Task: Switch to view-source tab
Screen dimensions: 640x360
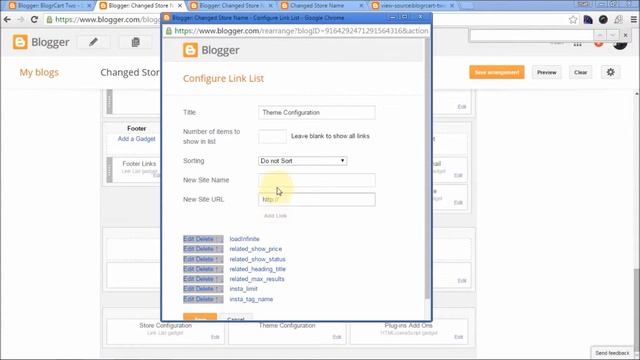Action: (413, 6)
